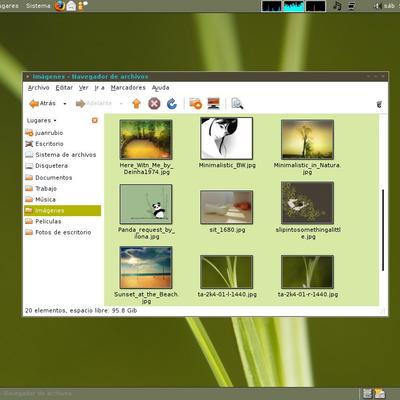Go up to the parent folder

tap(136, 104)
